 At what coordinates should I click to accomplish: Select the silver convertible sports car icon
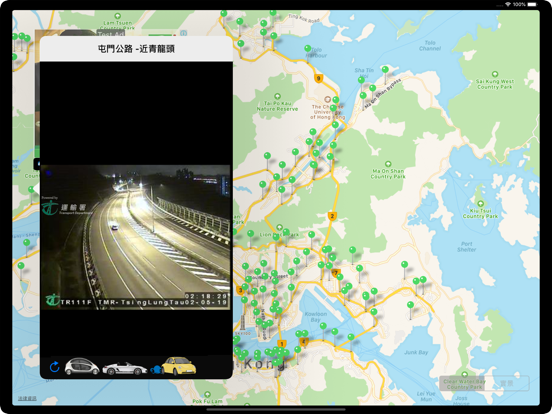point(125,368)
